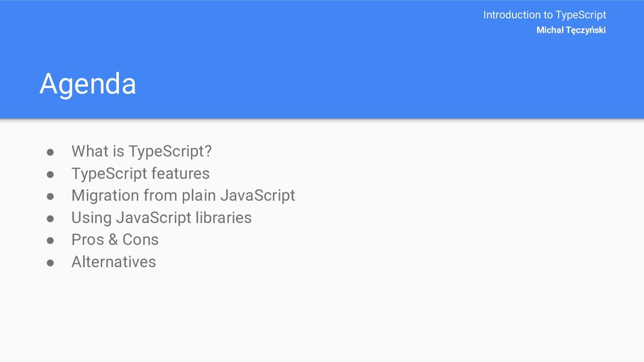Select the "Introduction to TypeScript" header text
The height and width of the screenshot is (362, 644).
pyautogui.click(x=544, y=15)
